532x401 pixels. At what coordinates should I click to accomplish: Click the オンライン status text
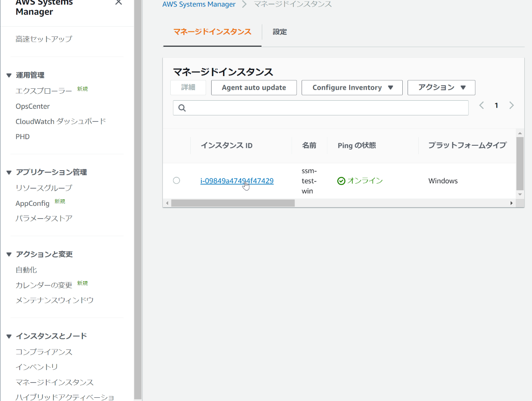pos(365,181)
